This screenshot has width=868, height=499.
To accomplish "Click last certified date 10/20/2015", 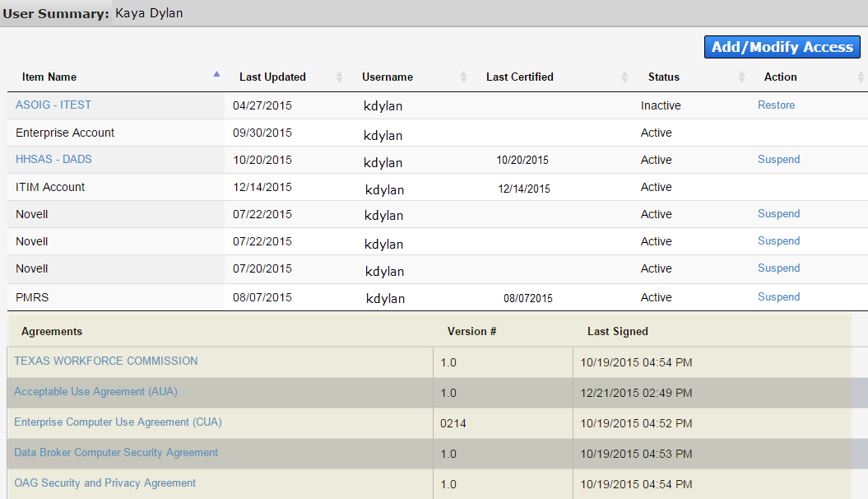I will point(522,160).
